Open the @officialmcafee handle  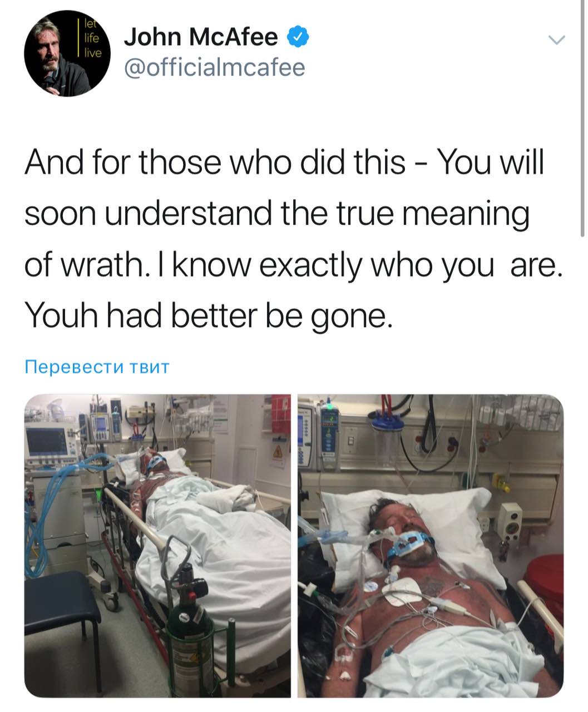click(x=214, y=68)
